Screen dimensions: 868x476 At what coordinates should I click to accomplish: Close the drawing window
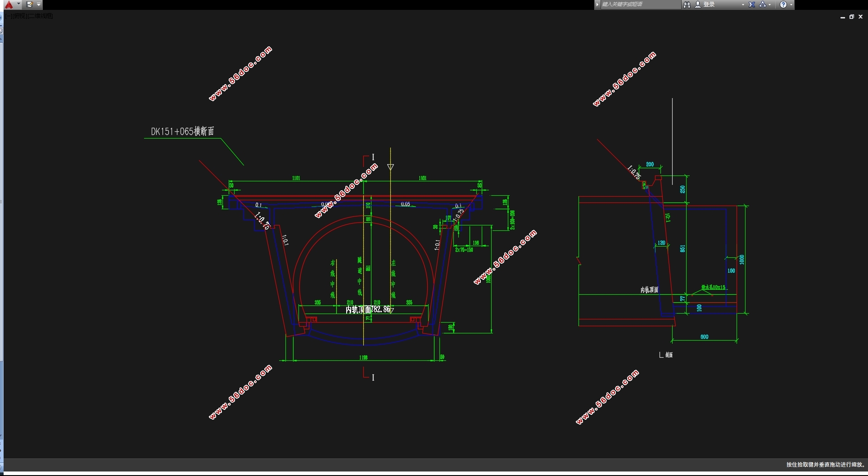coord(860,17)
